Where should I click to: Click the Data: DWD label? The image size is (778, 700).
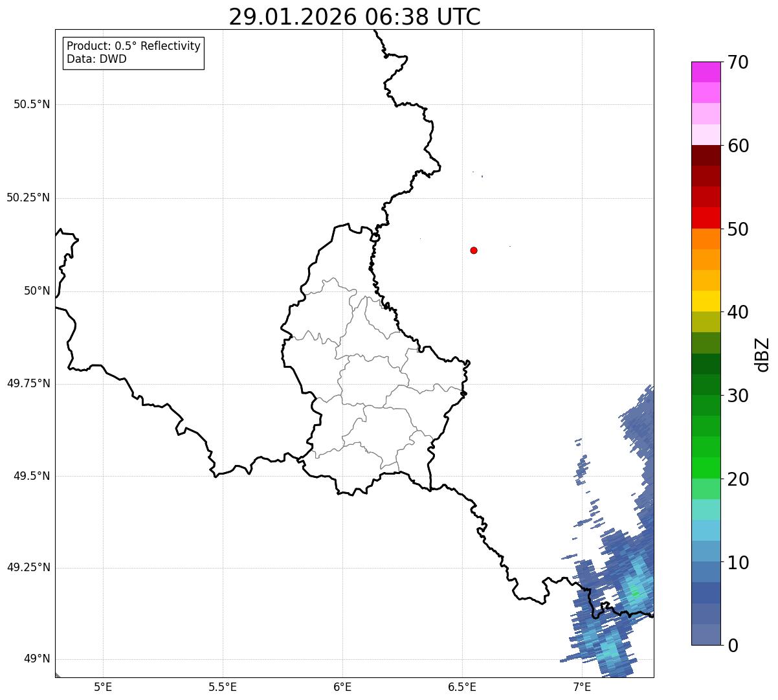[x=96, y=59]
